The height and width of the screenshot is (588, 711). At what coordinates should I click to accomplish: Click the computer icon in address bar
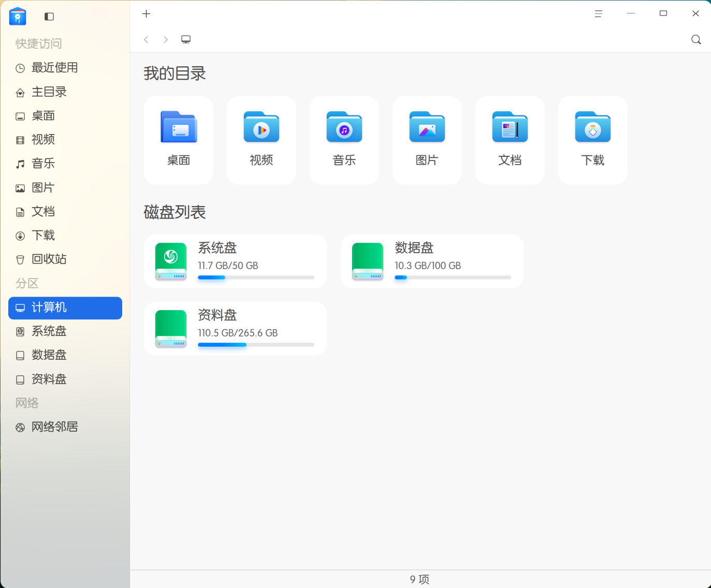tap(186, 39)
